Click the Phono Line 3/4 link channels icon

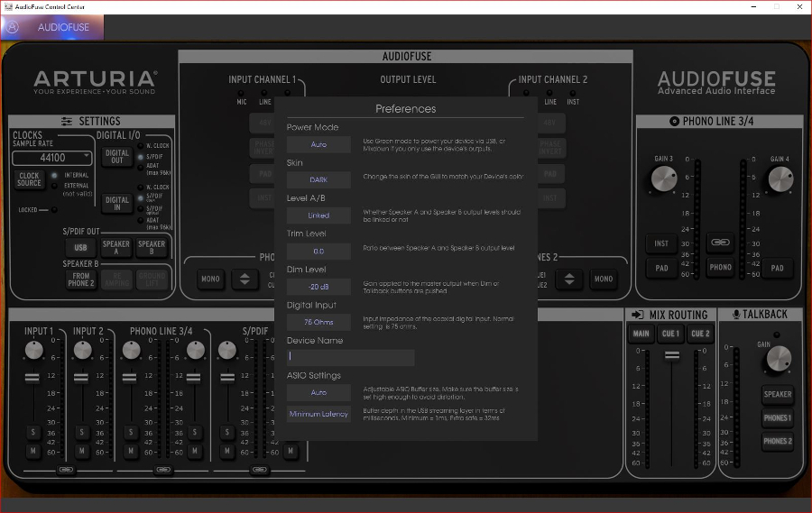[720, 243]
